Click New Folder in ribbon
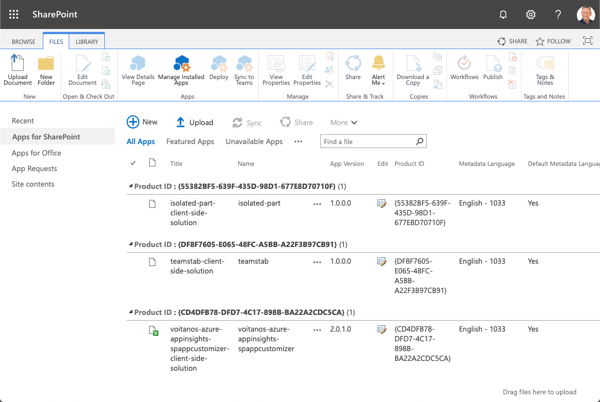 [46, 70]
